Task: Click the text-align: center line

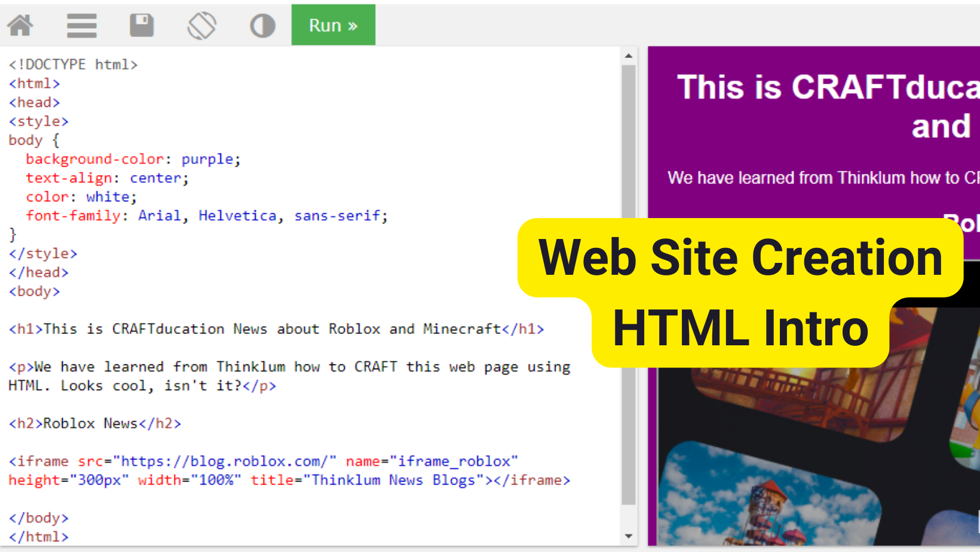Action: click(x=107, y=178)
